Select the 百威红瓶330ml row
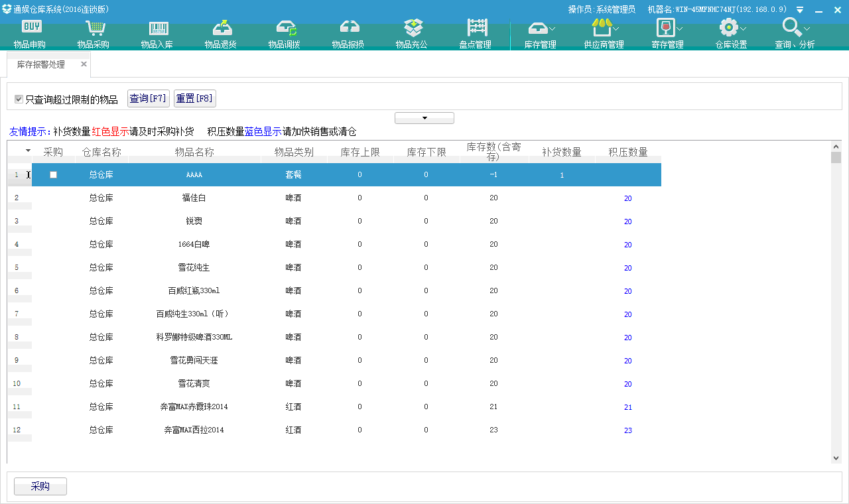Image resolution: width=849 pixels, height=504 pixels. (334, 291)
